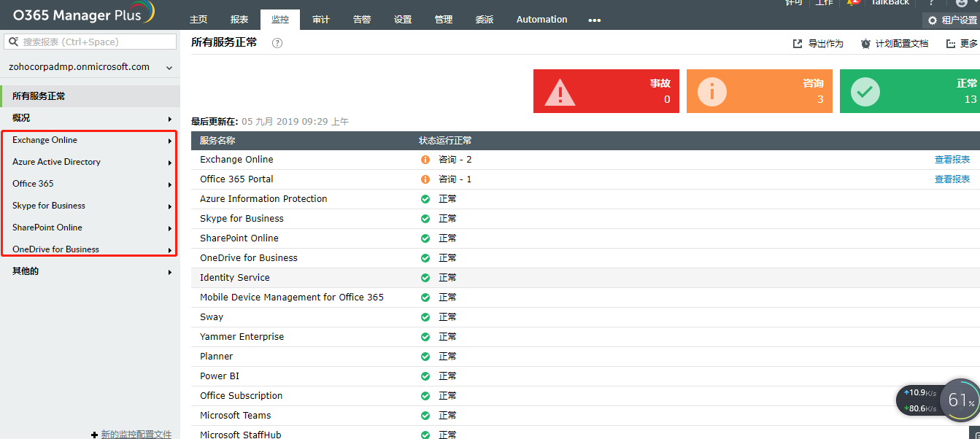Click the plus icon for new monitoring profile
Screen dimensions: 980x439
click(x=94, y=435)
